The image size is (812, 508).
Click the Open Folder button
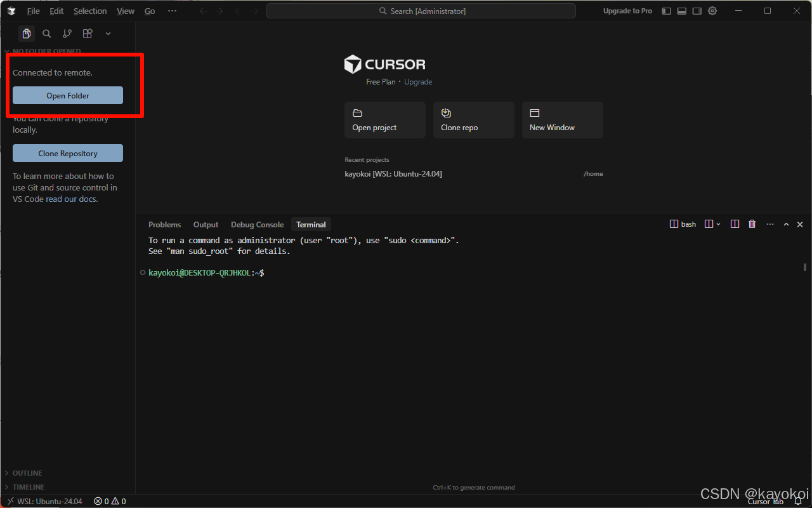[x=68, y=95]
